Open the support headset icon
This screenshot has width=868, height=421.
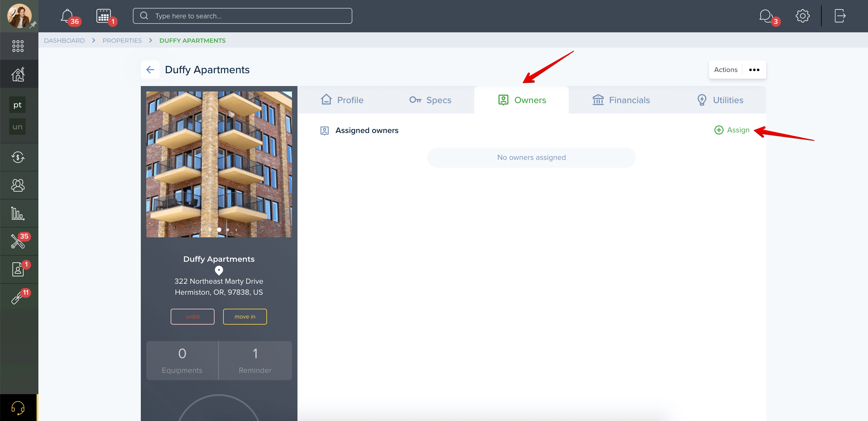18,408
